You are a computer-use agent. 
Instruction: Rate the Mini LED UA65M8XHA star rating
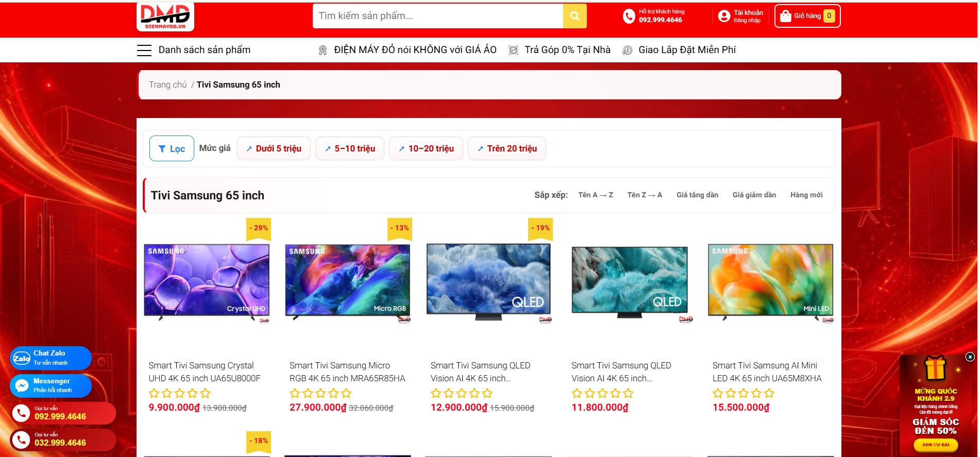pos(744,394)
